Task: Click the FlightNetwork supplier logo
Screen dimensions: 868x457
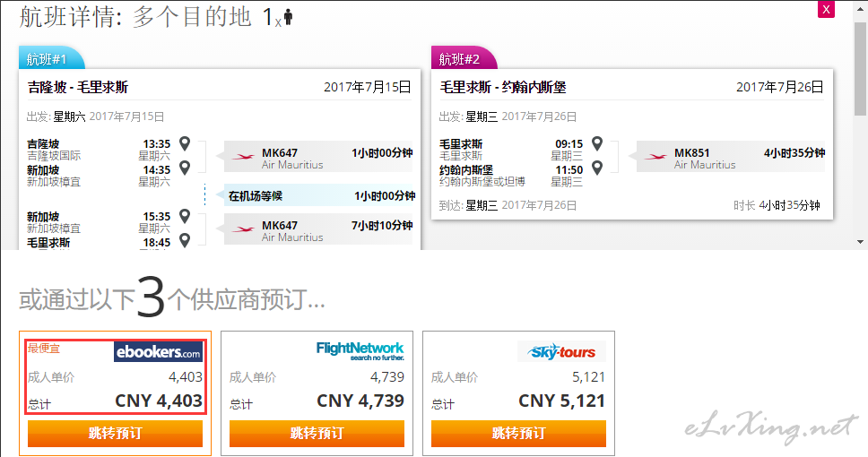Action: tap(360, 350)
